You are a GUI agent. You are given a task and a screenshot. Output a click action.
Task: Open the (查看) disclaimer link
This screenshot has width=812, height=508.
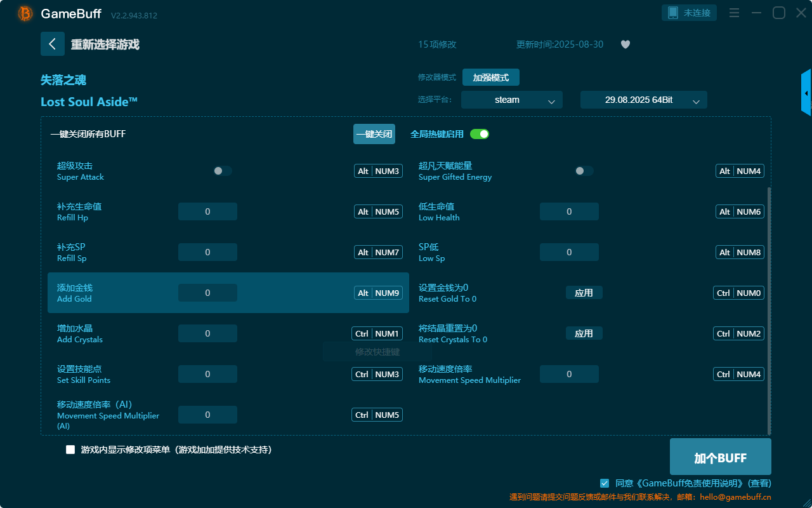(x=759, y=483)
